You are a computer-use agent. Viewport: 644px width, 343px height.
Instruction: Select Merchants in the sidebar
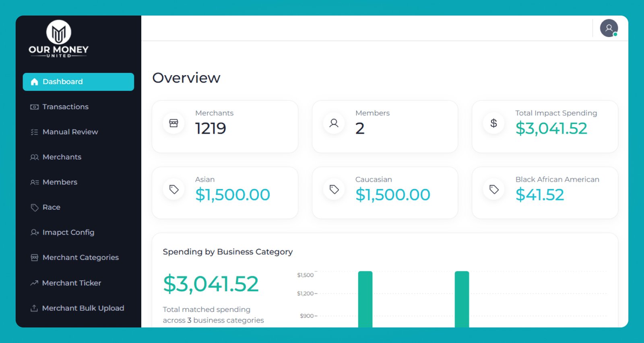coord(62,157)
